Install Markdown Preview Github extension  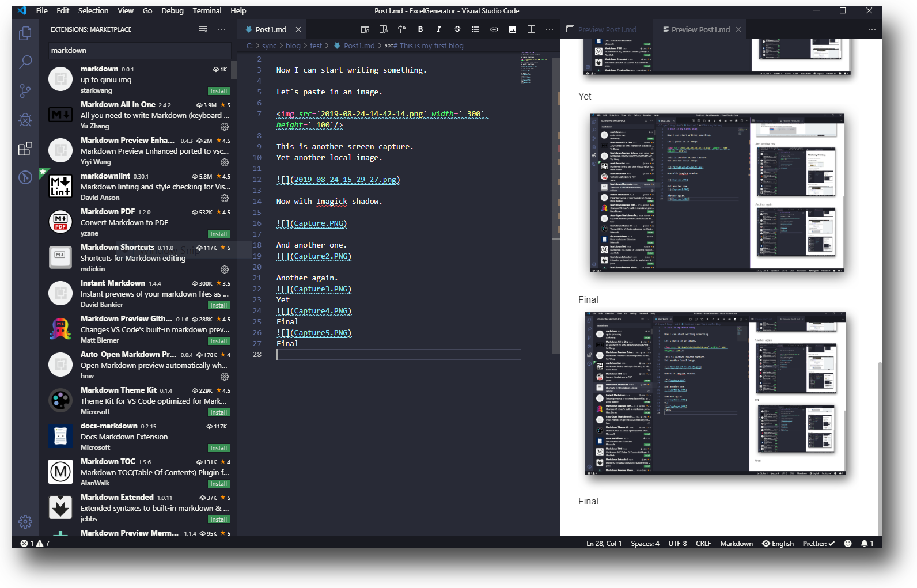(x=218, y=341)
